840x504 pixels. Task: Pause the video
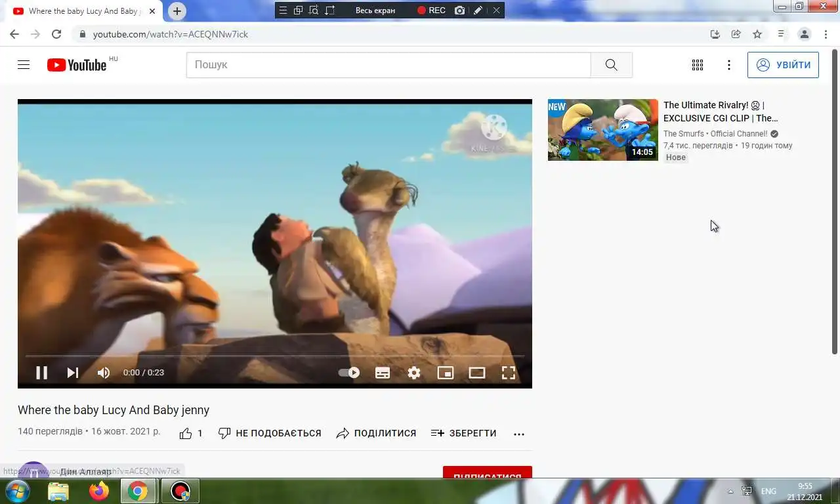[41, 373]
